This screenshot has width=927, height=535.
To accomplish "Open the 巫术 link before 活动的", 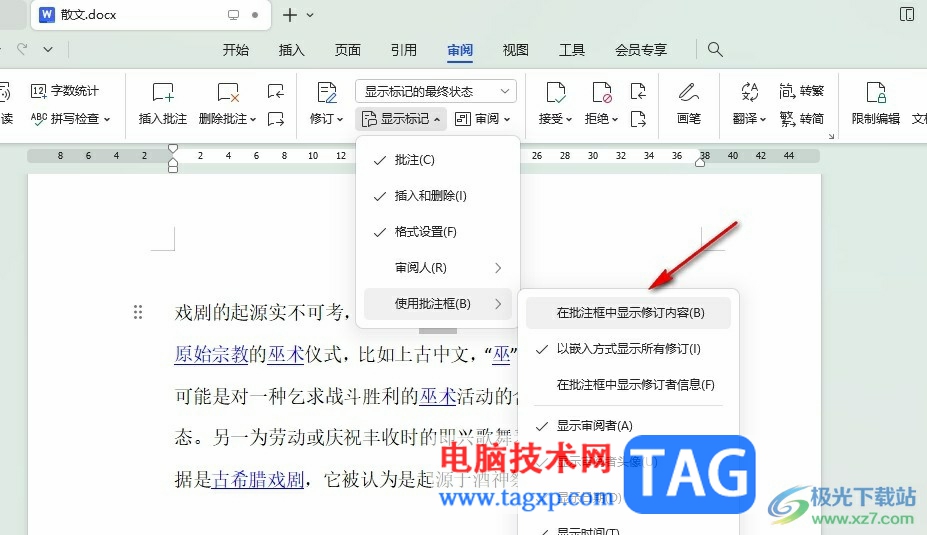I will tap(437, 396).
